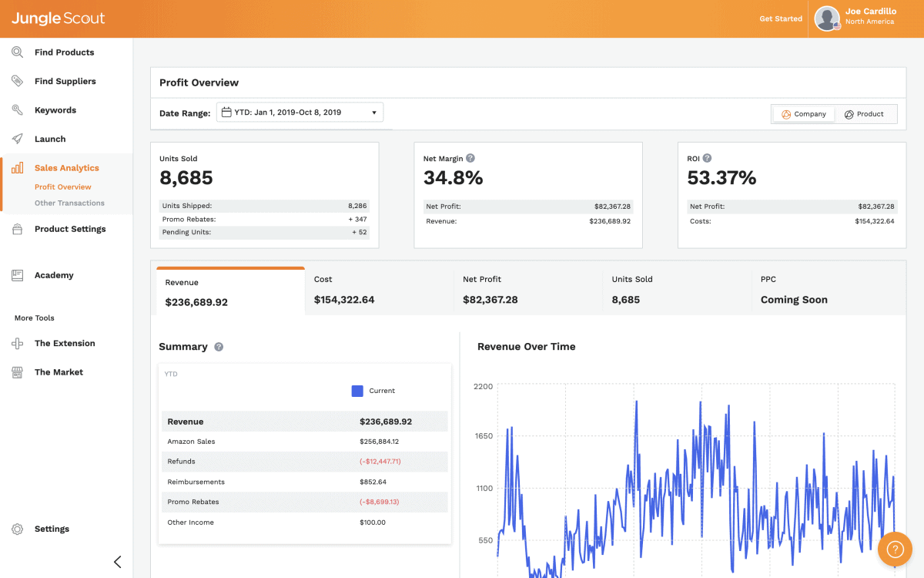The height and width of the screenshot is (578, 924).
Task: Select the Net Profit tab
Action: coord(528,290)
